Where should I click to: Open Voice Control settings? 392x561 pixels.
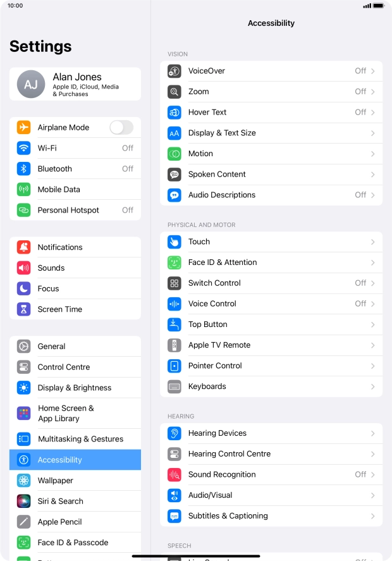[x=271, y=304]
